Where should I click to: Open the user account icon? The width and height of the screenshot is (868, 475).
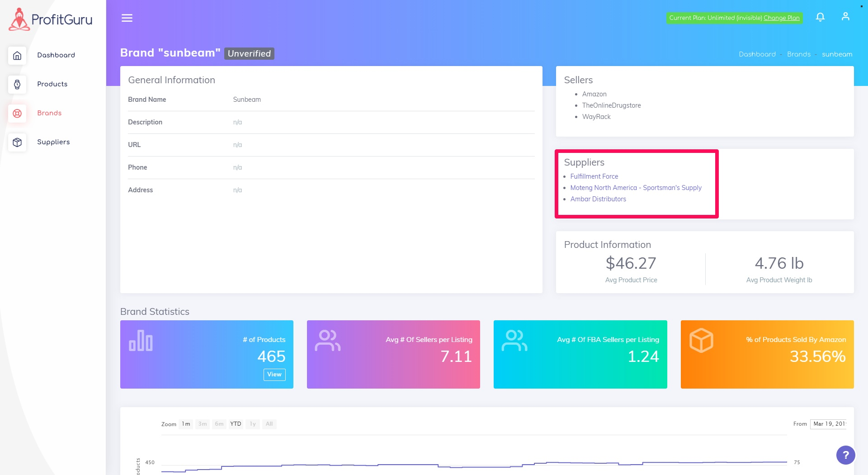845,17
